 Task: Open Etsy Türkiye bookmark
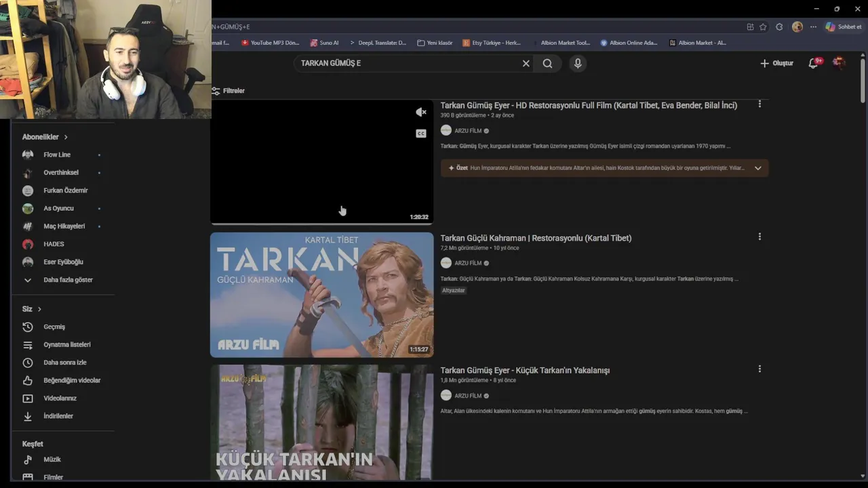492,43
